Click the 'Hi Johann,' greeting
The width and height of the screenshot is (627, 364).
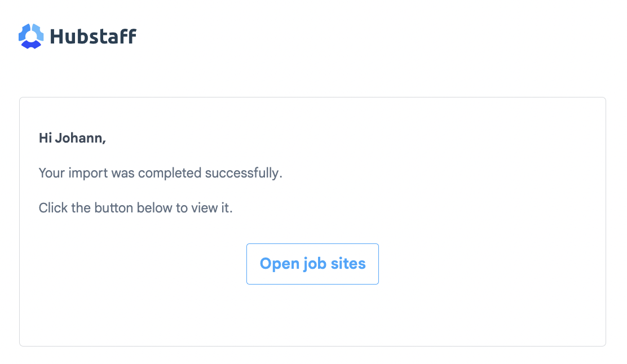[x=72, y=138]
